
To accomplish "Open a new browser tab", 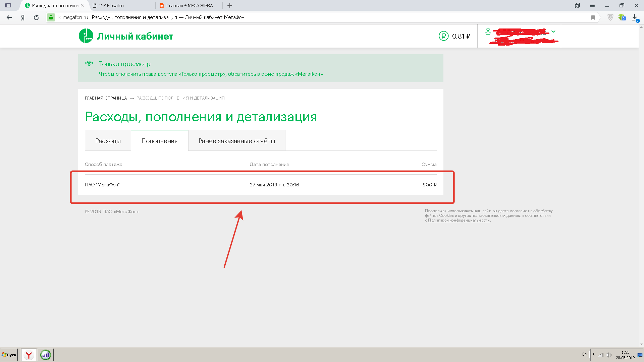I will point(230,5).
